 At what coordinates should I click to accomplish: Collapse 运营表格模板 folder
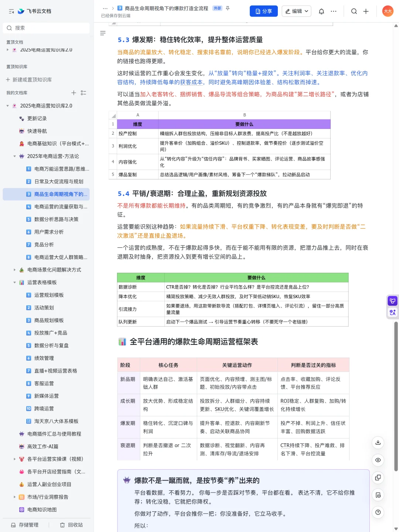[15, 283]
